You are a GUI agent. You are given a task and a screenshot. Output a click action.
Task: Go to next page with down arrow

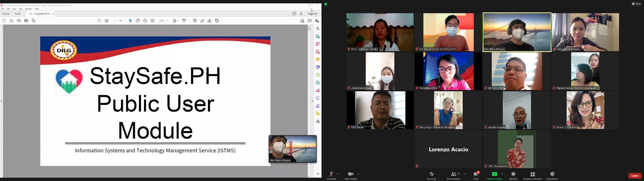coord(106,21)
